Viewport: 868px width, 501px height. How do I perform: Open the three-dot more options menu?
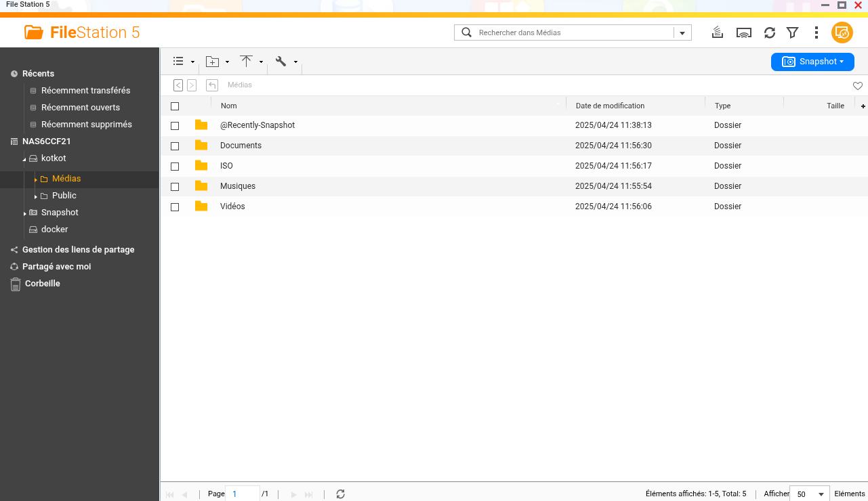click(817, 32)
